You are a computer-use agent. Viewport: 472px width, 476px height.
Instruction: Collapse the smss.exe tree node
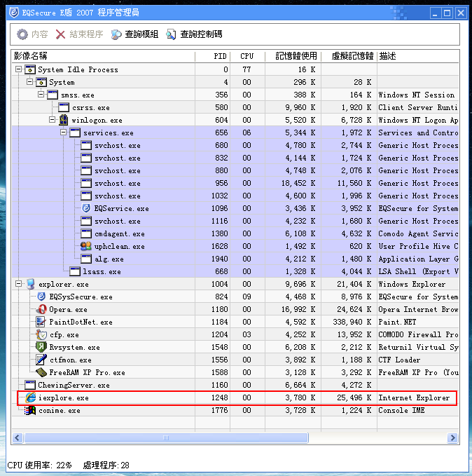click(x=41, y=95)
